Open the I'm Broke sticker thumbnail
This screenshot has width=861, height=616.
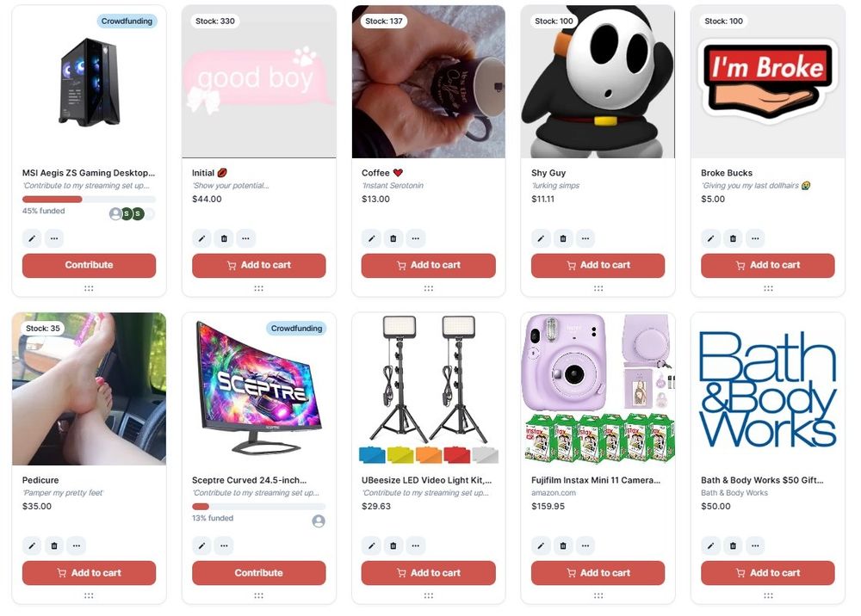coord(768,82)
